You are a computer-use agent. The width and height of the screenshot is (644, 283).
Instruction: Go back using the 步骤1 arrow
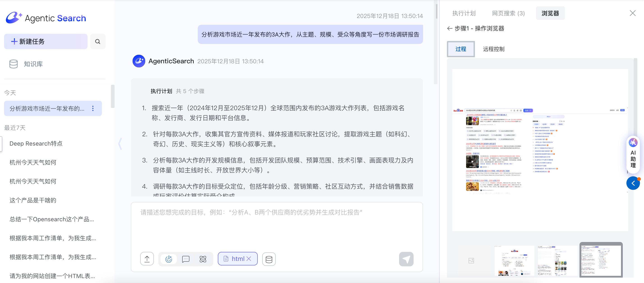pos(450,28)
